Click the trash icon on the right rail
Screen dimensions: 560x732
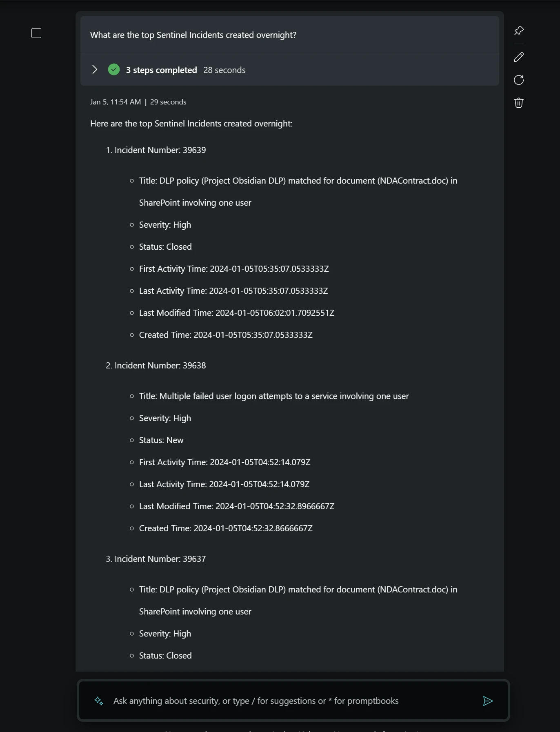pyautogui.click(x=518, y=103)
